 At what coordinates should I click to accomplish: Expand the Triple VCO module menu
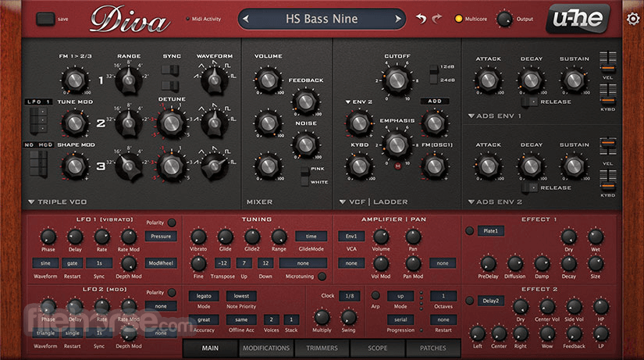pos(31,201)
